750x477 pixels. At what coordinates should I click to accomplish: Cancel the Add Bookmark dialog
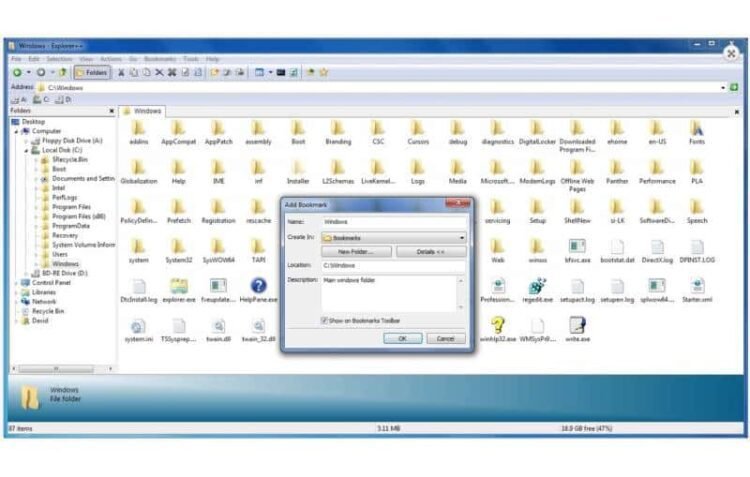point(445,339)
